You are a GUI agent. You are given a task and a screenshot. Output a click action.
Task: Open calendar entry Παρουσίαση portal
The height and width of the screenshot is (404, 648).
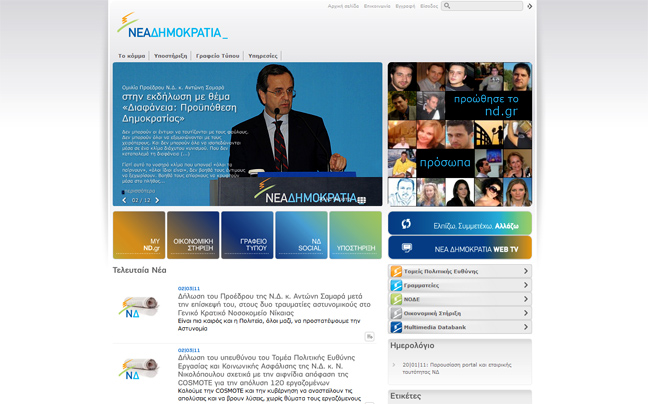click(457, 368)
